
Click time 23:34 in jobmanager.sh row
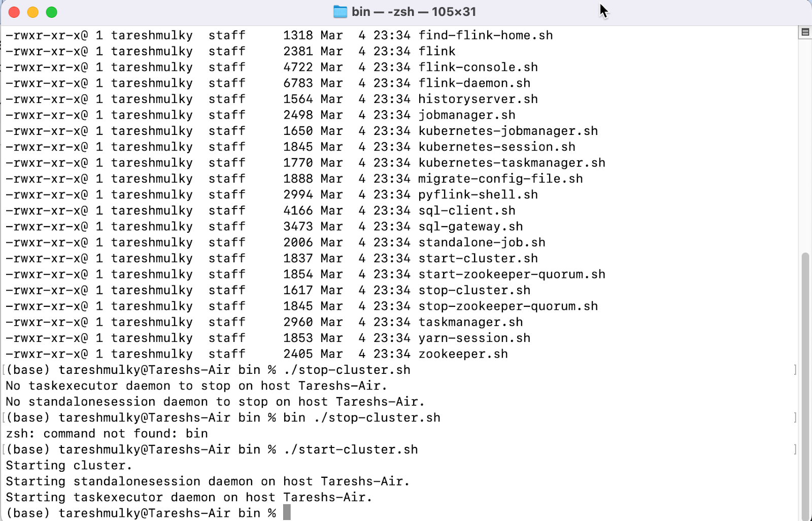tap(392, 115)
